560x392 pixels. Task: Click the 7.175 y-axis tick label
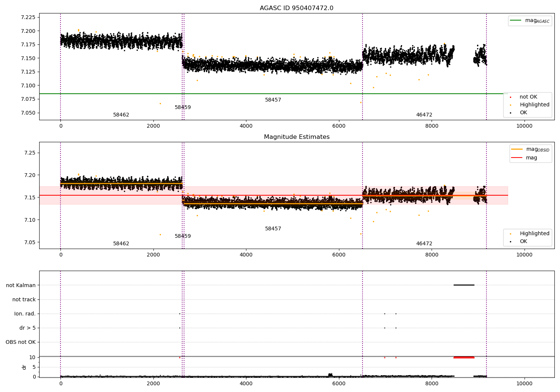pos(28,45)
